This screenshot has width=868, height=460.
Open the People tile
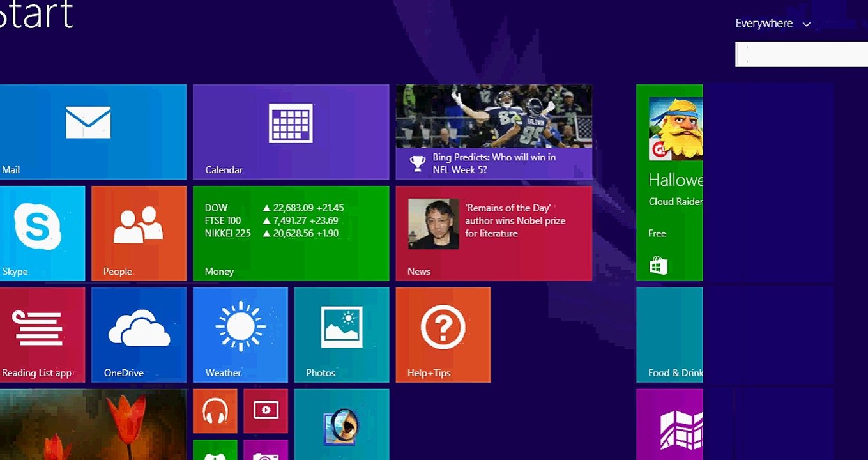coord(139,233)
